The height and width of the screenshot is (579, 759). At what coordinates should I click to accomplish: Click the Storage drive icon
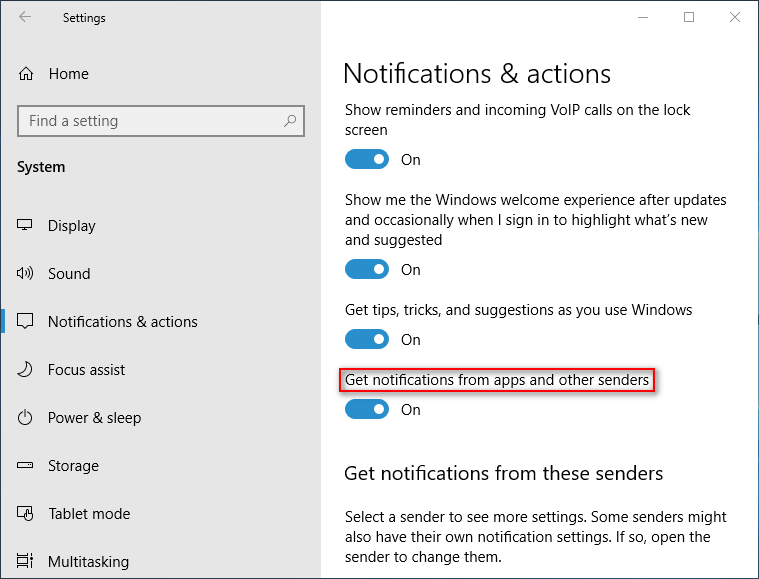[x=26, y=466]
